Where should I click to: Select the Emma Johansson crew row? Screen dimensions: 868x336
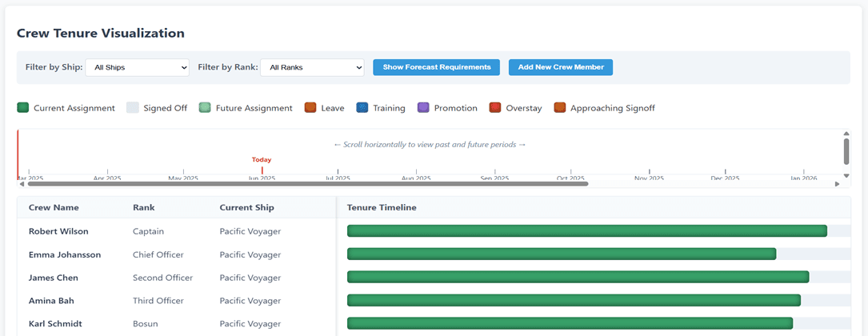(65, 255)
